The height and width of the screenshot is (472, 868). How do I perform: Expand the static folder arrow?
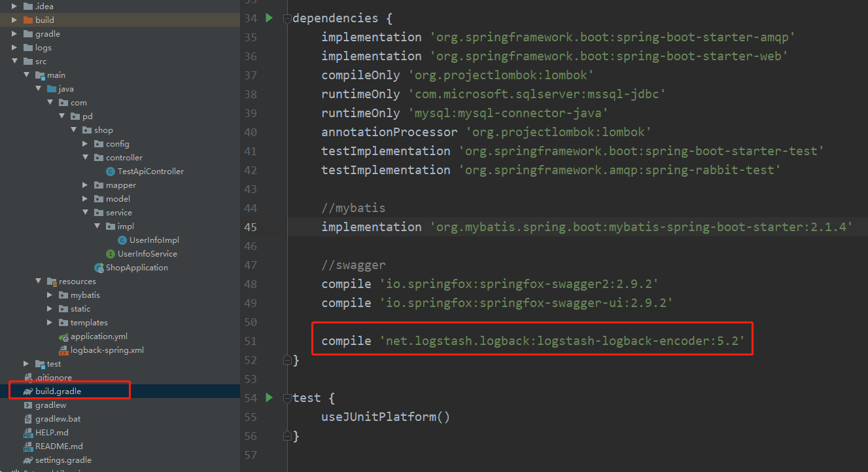[50, 308]
